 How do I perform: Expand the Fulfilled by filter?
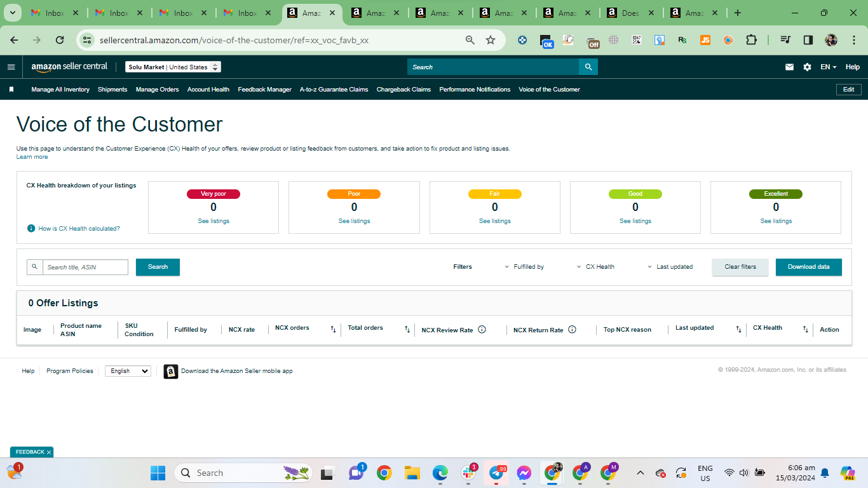(x=524, y=267)
